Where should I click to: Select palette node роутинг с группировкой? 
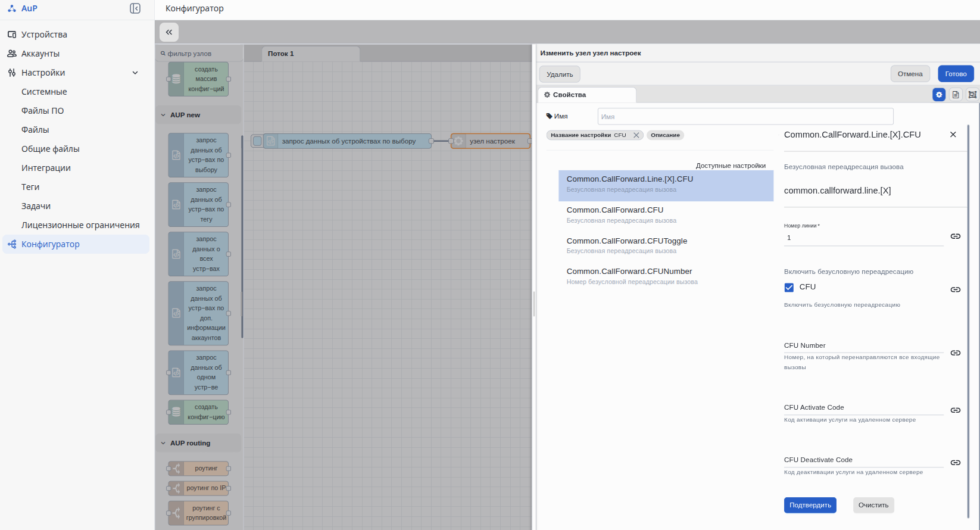(x=198, y=513)
